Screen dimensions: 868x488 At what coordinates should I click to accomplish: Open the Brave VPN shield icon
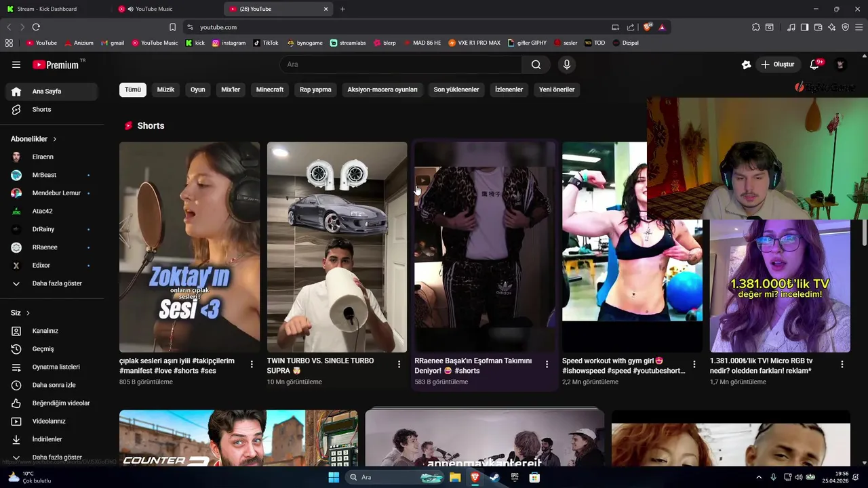click(845, 27)
